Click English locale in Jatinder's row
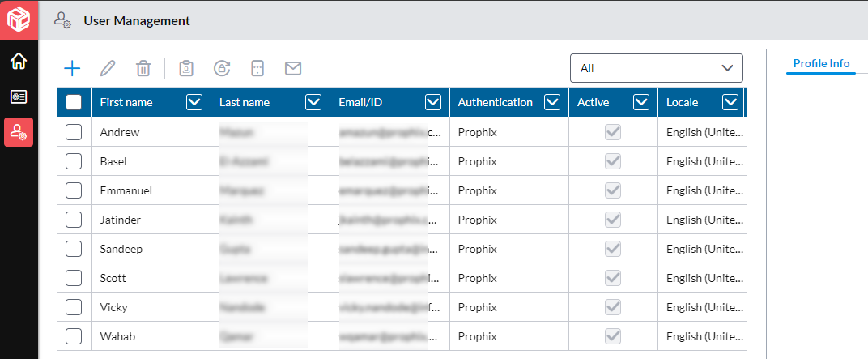This screenshot has height=359, width=868. click(x=705, y=220)
